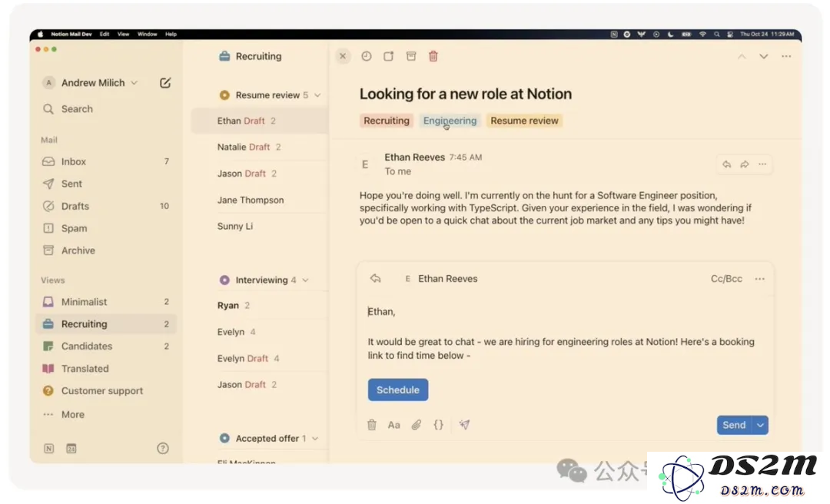
Task: Click the Wi-Fi icon in menu bar
Action: 702,34
